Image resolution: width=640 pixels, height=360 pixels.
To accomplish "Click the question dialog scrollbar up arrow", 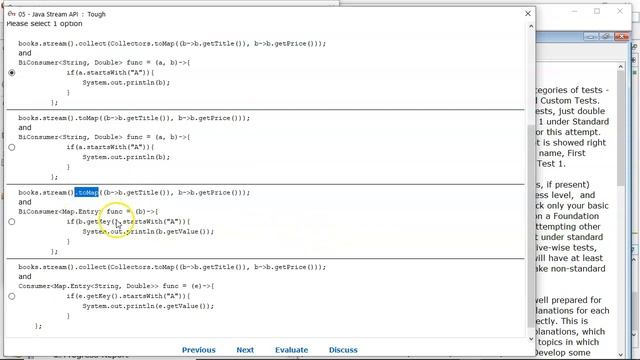I will pyautogui.click(x=531, y=27).
